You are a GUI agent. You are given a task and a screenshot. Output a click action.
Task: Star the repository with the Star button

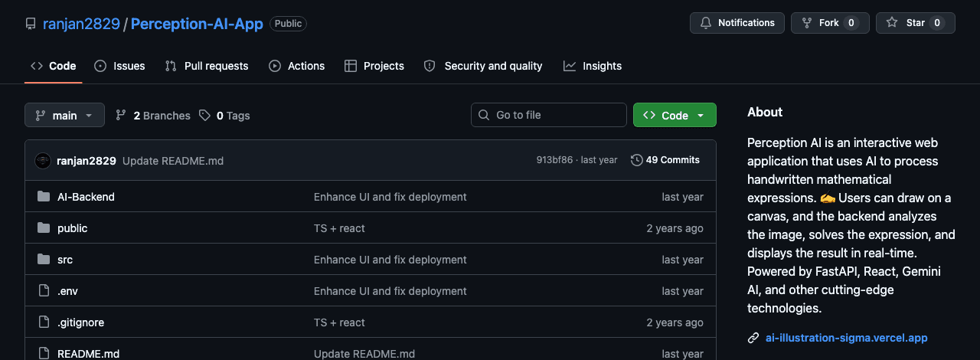[x=916, y=23]
